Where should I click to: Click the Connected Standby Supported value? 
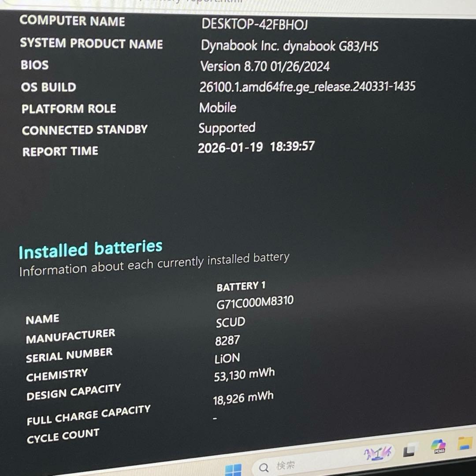[227, 128]
